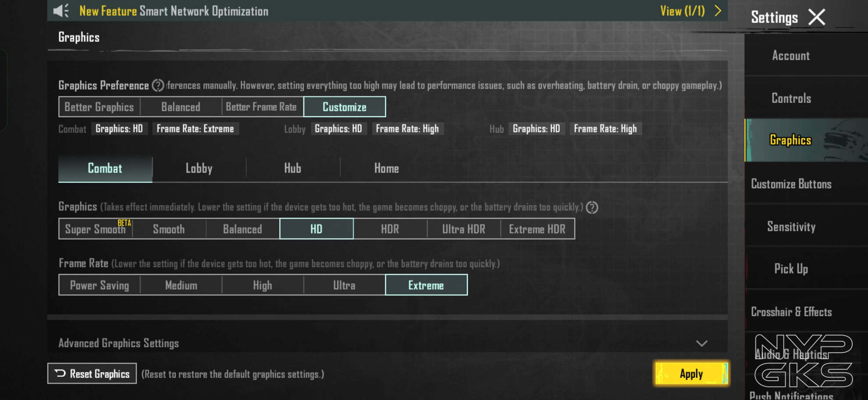Open Crosshair & Effects settings
The height and width of the screenshot is (400, 868).
pyautogui.click(x=791, y=312)
